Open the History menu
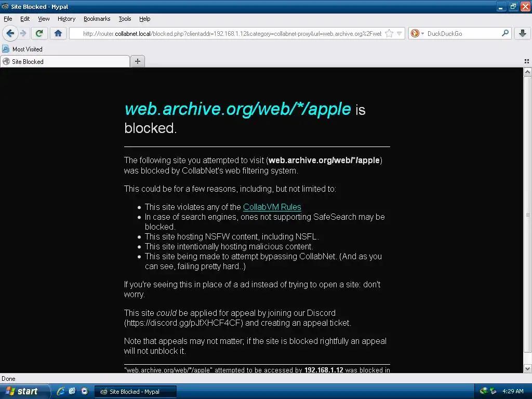Image resolution: width=532 pixels, height=399 pixels. point(66,19)
